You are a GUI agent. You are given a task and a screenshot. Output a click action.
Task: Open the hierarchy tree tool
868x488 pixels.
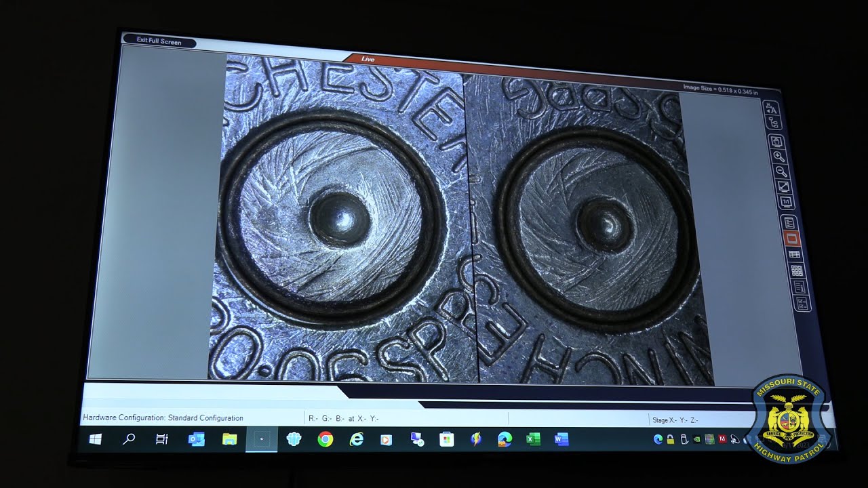pos(773,123)
